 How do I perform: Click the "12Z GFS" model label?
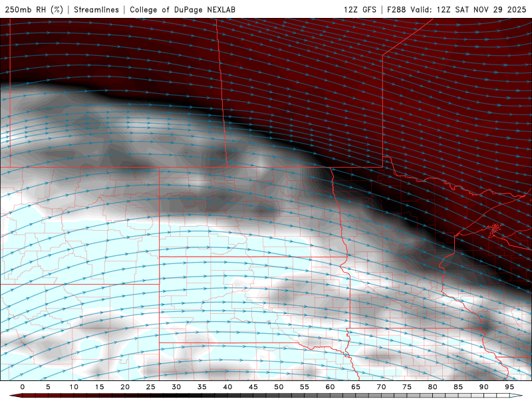pyautogui.click(x=360, y=9)
